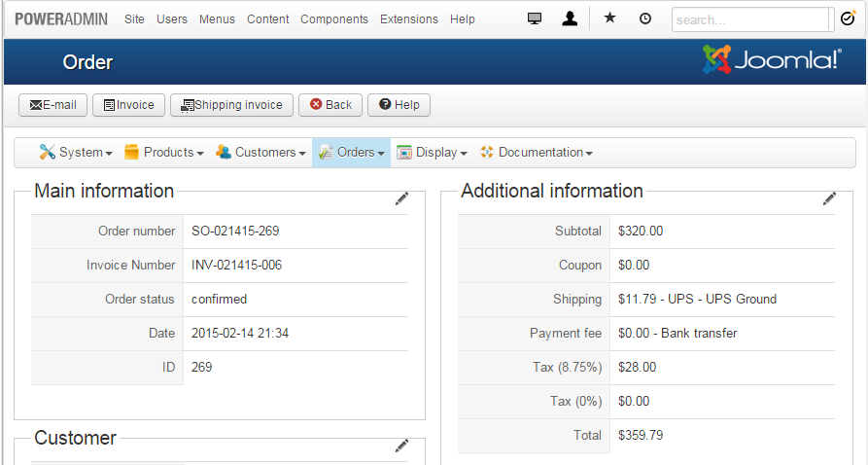Open the Extensions menu
Screen dimensions: 868x465
408,19
